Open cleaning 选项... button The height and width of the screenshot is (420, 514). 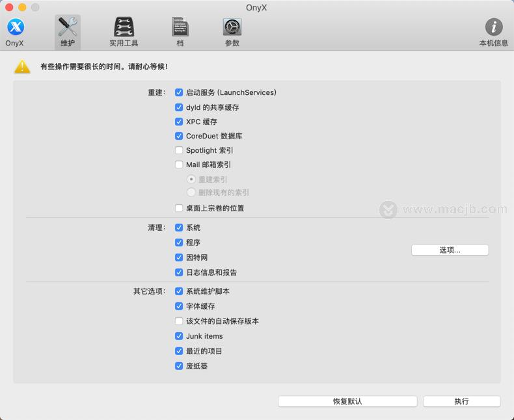coord(450,250)
